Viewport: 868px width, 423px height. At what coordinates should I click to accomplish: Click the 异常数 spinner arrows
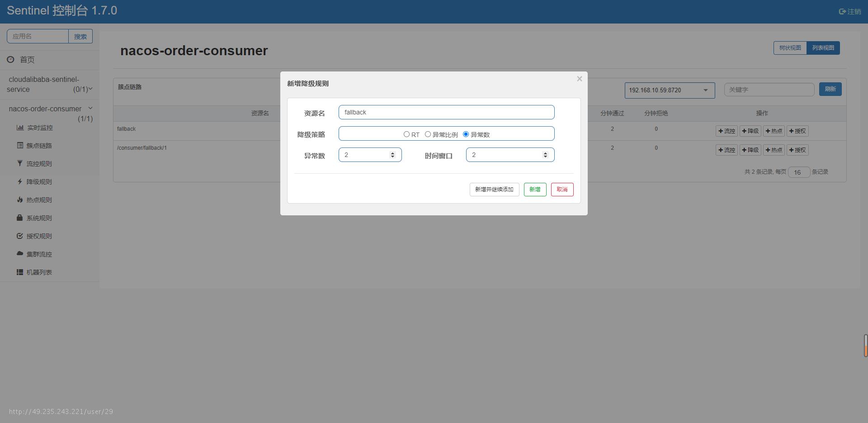coord(392,155)
